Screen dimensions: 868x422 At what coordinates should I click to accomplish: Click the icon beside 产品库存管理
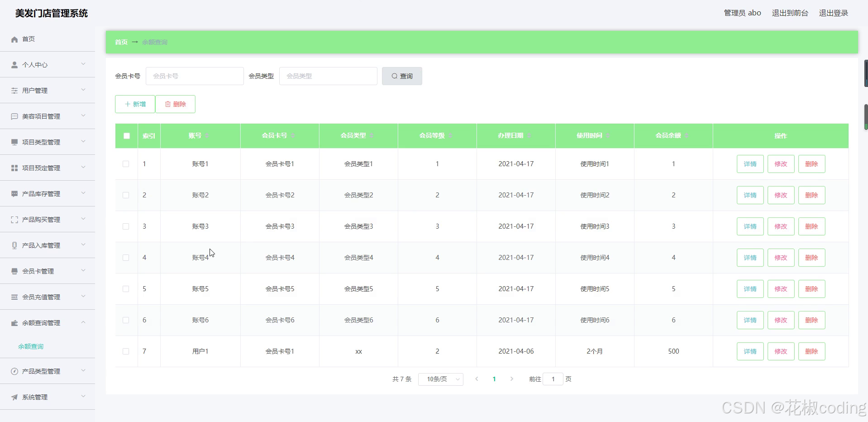pyautogui.click(x=14, y=194)
